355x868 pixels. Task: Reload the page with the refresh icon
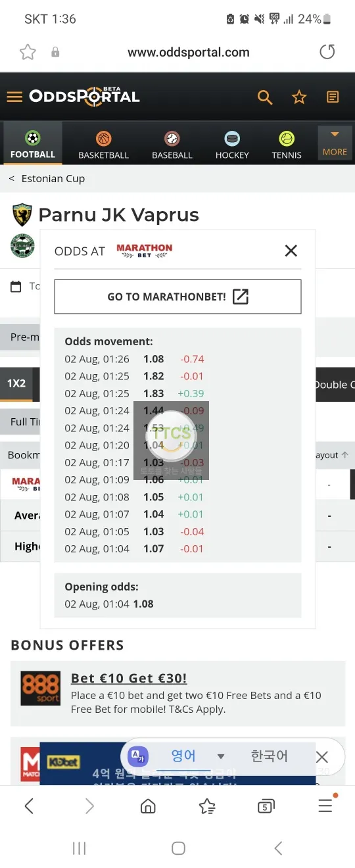327,52
